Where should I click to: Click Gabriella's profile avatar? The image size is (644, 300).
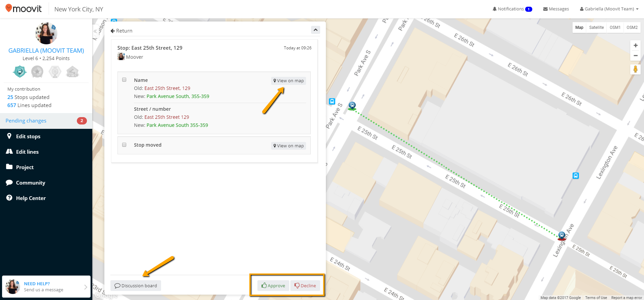click(x=46, y=33)
